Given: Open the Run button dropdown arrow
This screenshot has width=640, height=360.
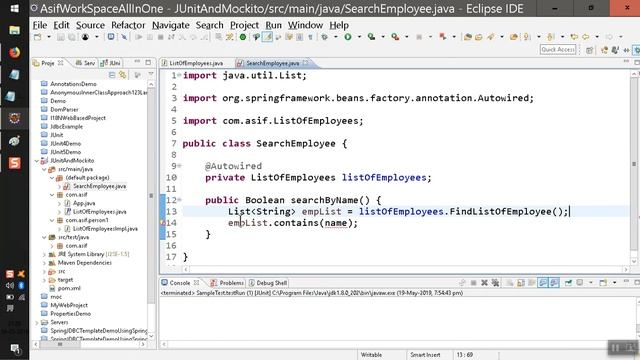Looking at the screenshot, I should coord(359,37).
